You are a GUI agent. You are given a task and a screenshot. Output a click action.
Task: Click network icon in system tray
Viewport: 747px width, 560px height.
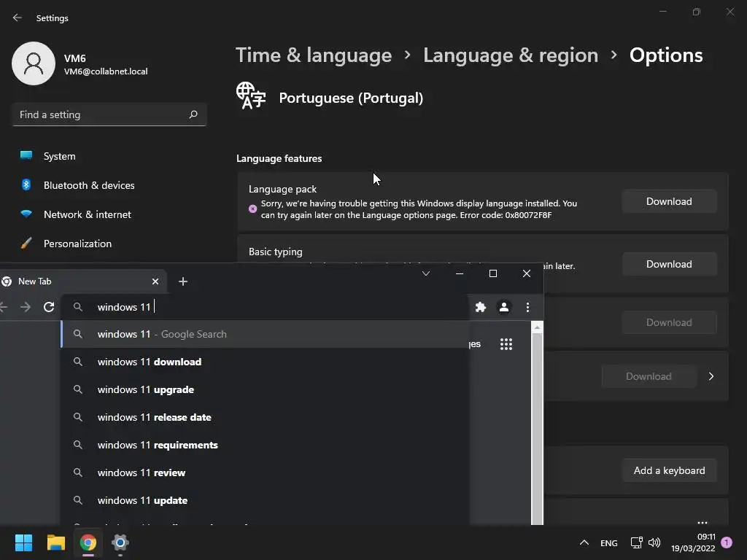coord(636,542)
